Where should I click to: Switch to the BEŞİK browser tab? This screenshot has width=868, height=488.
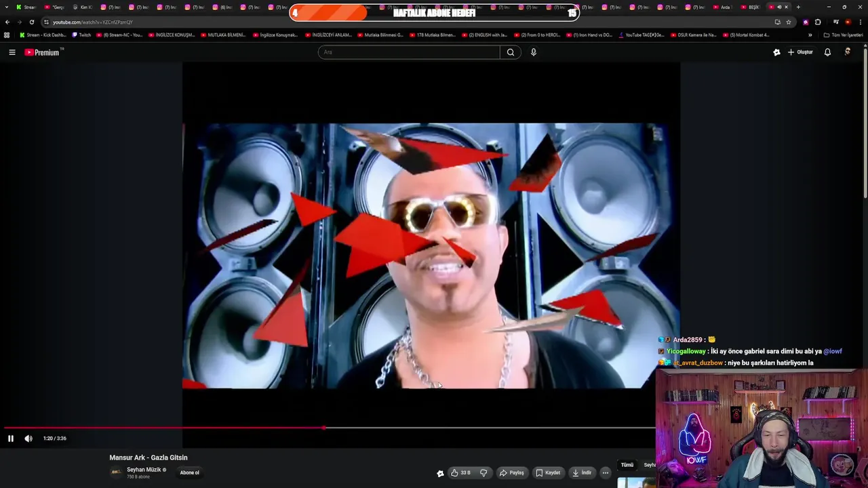click(750, 7)
